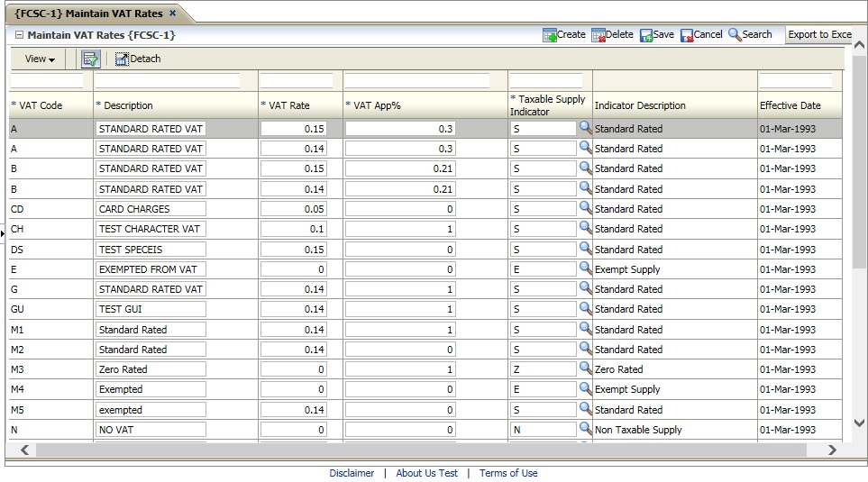868x482 pixels.
Task: Click the Search magnifier in toolbar
Action: point(735,35)
